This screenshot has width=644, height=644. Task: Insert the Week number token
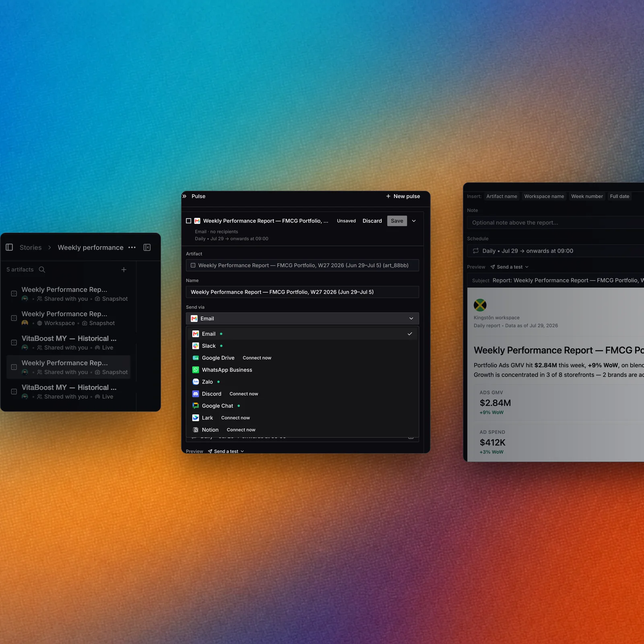pos(587,196)
